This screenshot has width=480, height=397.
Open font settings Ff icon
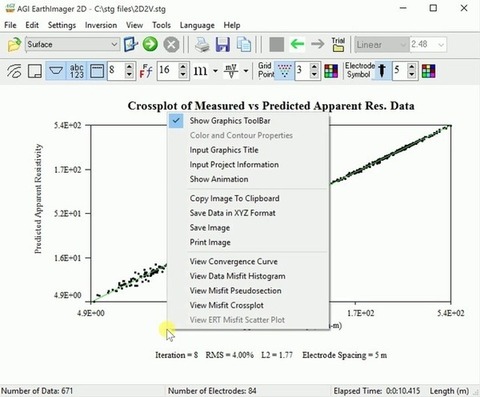tap(146, 71)
